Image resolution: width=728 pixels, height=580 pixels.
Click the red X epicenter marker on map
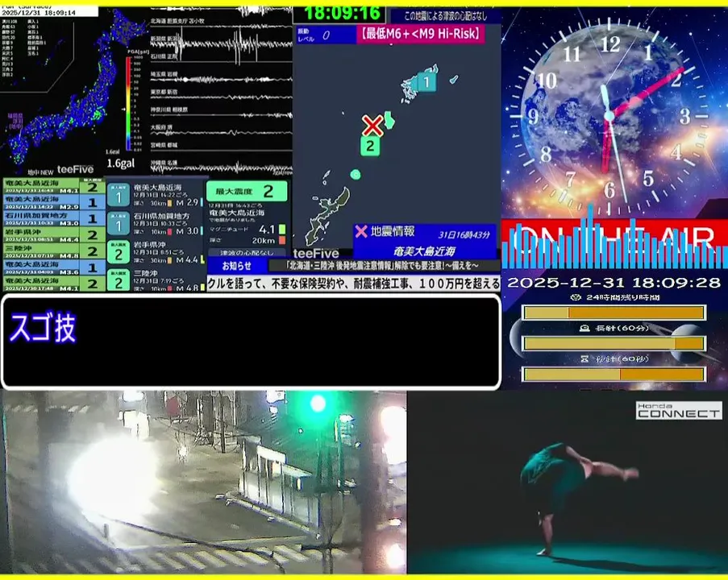[x=372, y=126]
